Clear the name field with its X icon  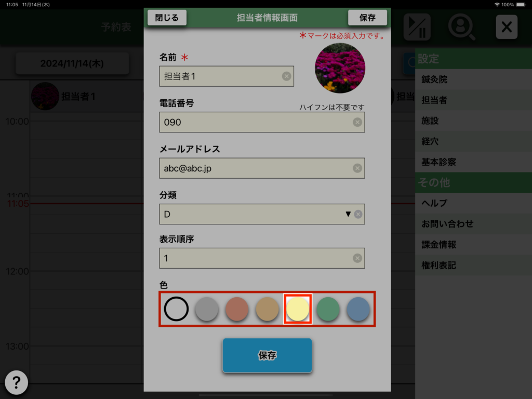[x=286, y=76]
